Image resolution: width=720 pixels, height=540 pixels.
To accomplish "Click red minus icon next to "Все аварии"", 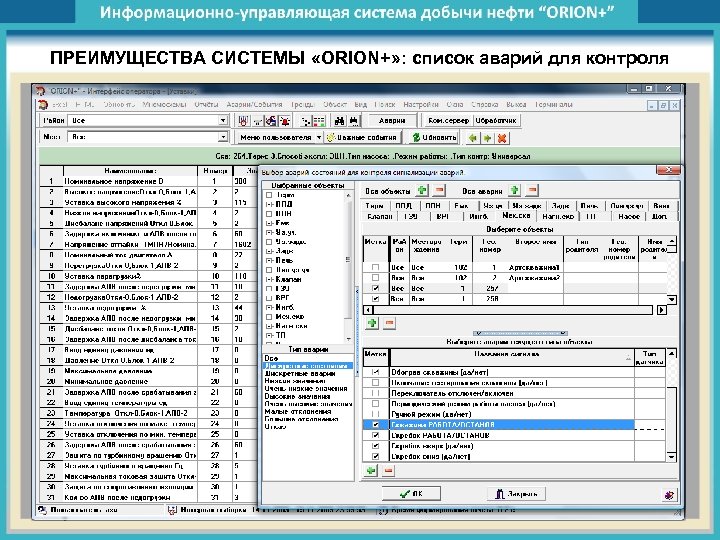I will 532,190.
